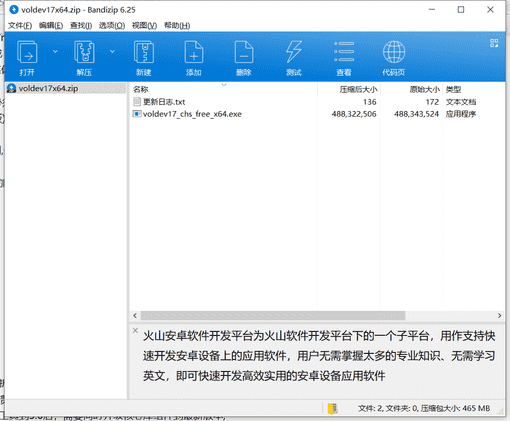
Task: Maximize the Bandizip window
Action: tap(461, 10)
